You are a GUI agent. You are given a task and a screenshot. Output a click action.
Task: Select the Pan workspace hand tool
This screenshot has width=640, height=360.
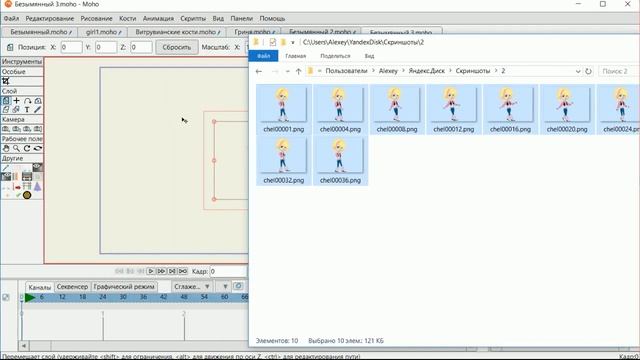[x=6, y=148]
